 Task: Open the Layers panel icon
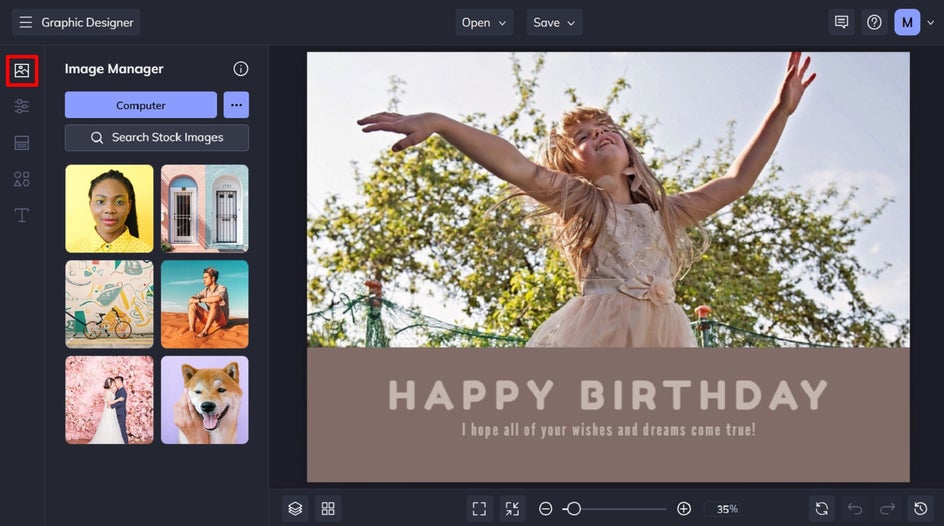coord(295,508)
